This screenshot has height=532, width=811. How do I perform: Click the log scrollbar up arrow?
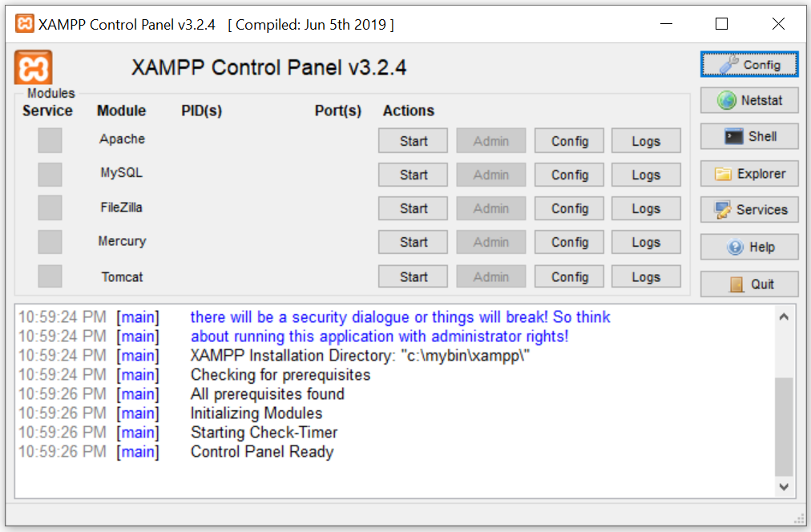(x=784, y=317)
